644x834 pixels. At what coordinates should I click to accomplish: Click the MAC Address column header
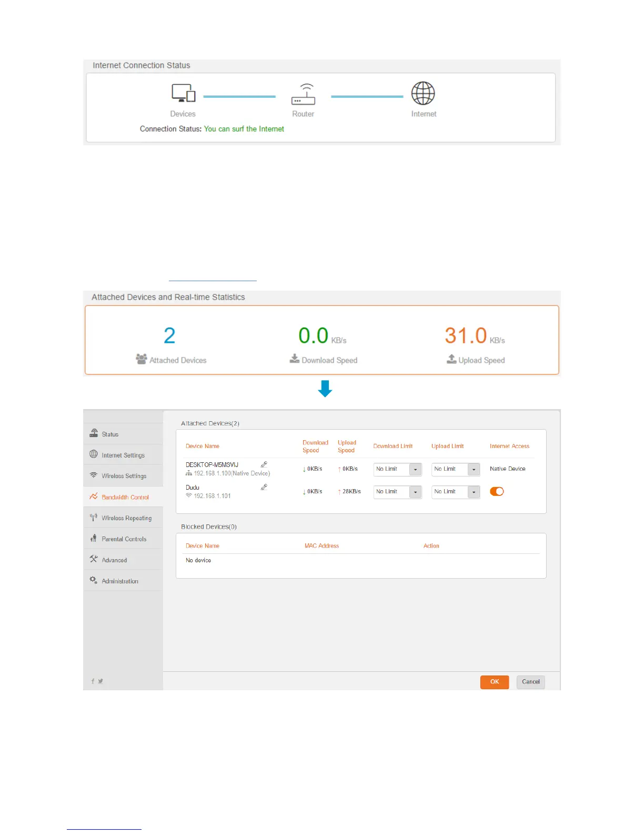[321, 546]
